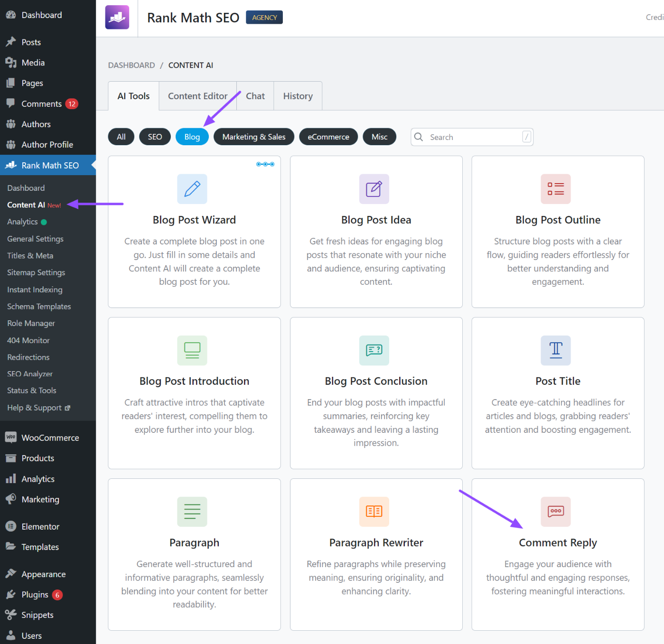Image resolution: width=664 pixels, height=644 pixels.
Task: Open the Paragraph Rewriter card title
Action: click(376, 542)
